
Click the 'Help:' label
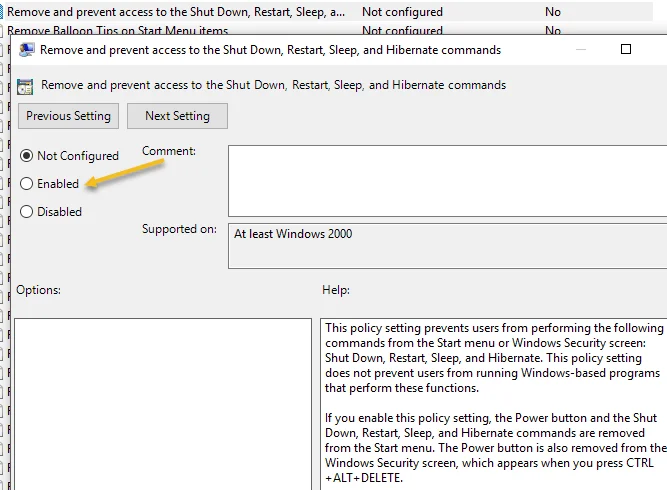[336, 290]
